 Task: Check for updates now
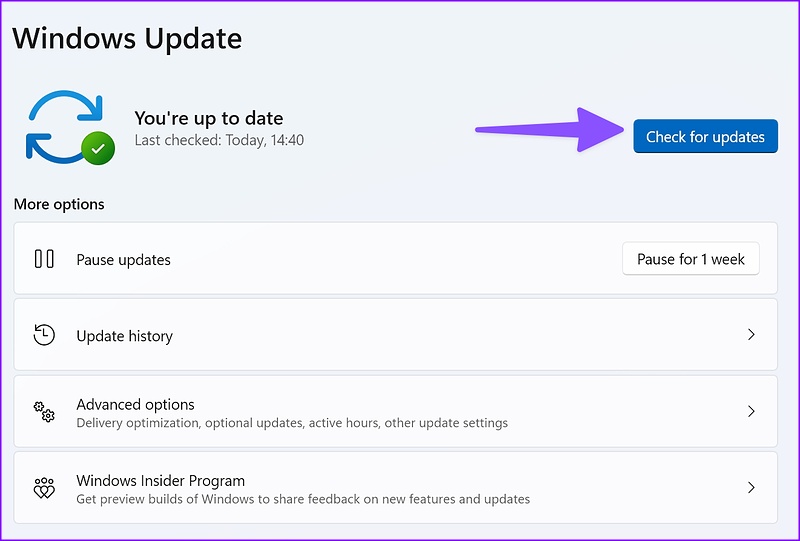(706, 136)
